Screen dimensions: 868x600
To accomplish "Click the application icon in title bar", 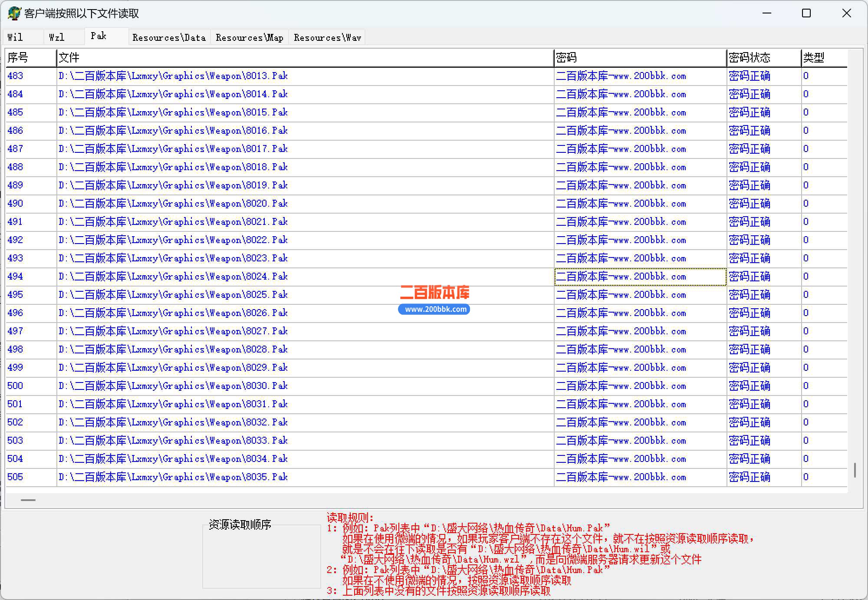I will pos(14,13).
